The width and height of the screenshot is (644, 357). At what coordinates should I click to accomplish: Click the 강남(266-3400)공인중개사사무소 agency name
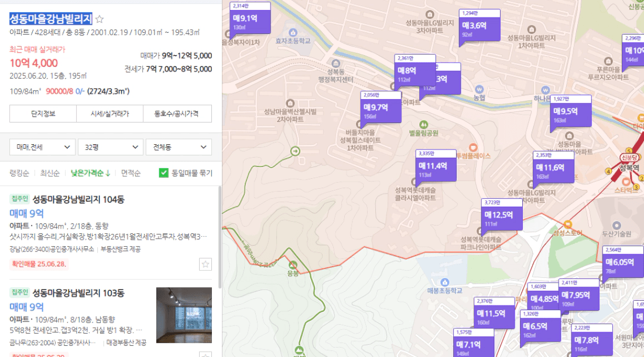tap(52, 249)
